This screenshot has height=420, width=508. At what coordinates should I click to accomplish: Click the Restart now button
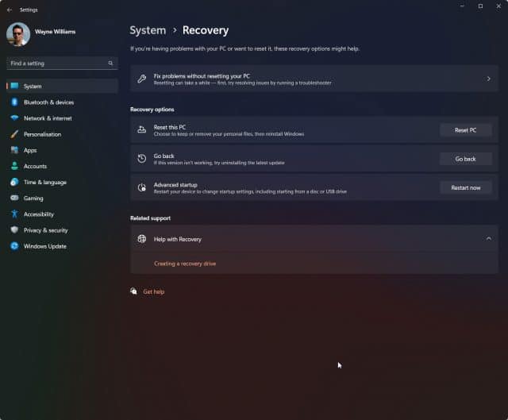(x=466, y=187)
